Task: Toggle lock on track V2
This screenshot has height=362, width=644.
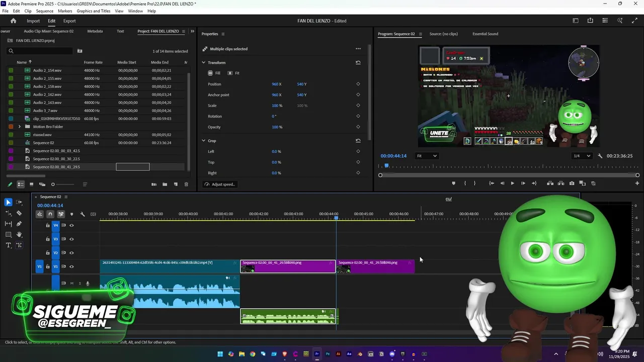Action: point(48,253)
